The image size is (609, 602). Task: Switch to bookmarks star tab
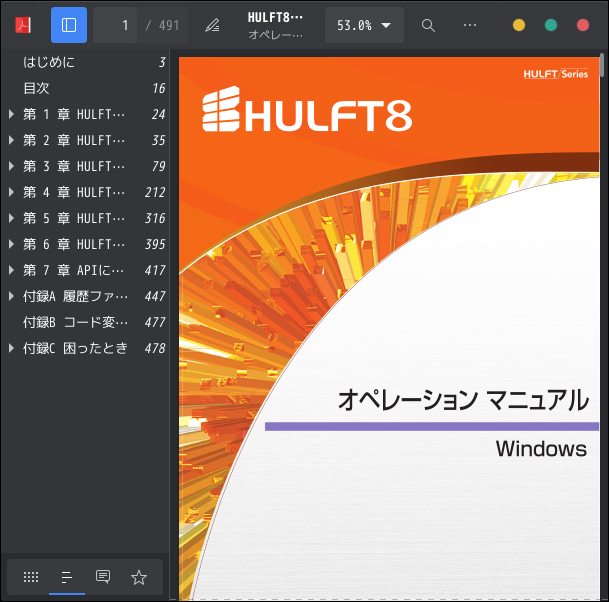click(x=139, y=577)
